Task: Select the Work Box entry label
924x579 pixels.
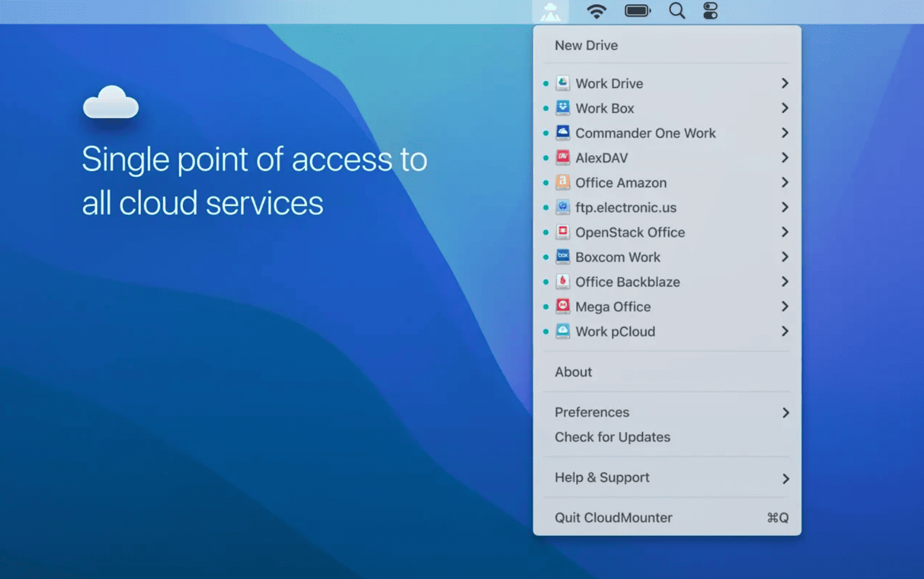Action: (x=605, y=108)
